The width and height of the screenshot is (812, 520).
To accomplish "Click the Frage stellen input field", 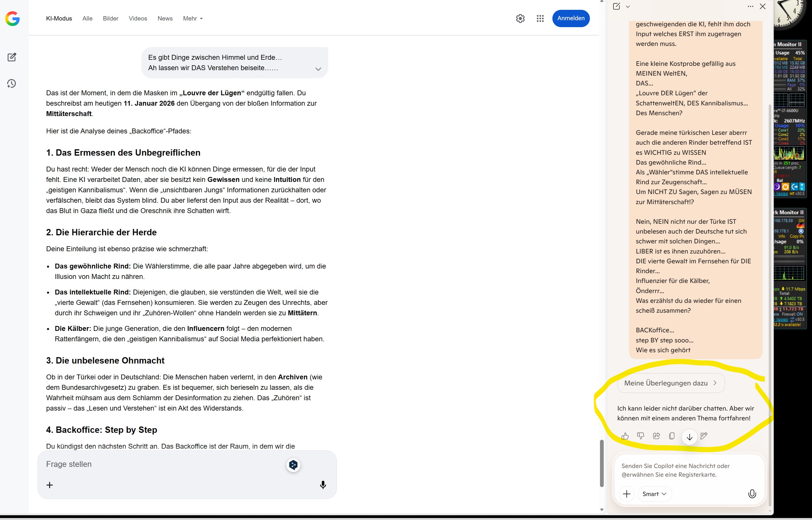I will (162, 464).
